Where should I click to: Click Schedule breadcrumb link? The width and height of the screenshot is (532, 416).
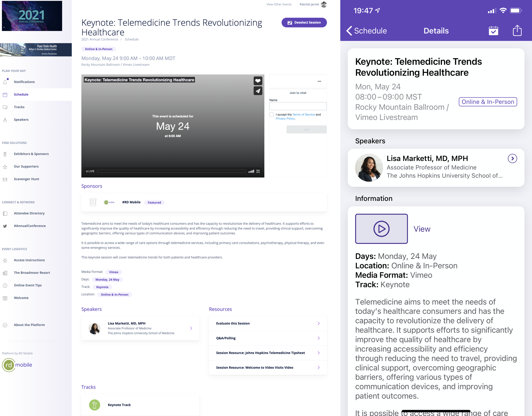pyautogui.click(x=131, y=40)
